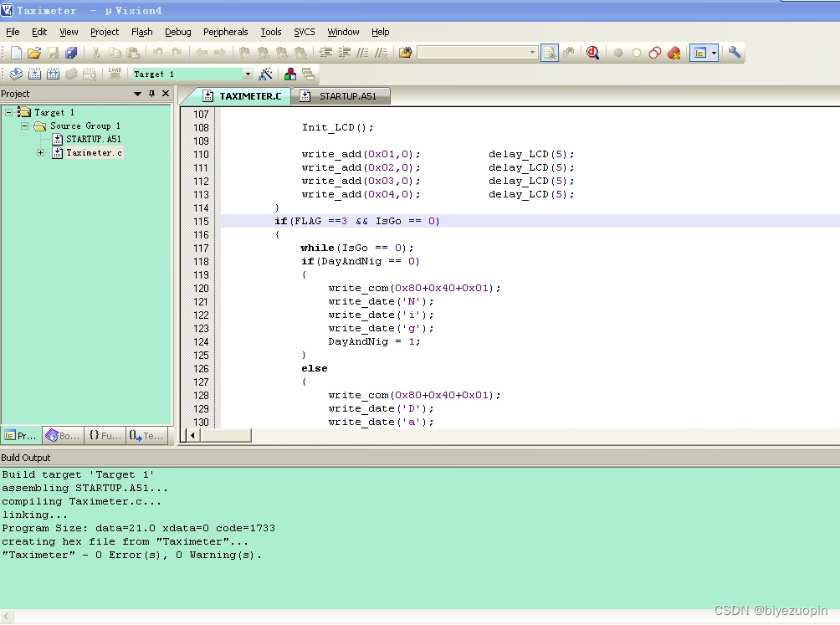Click the Save icon in the toolbar

[53, 53]
